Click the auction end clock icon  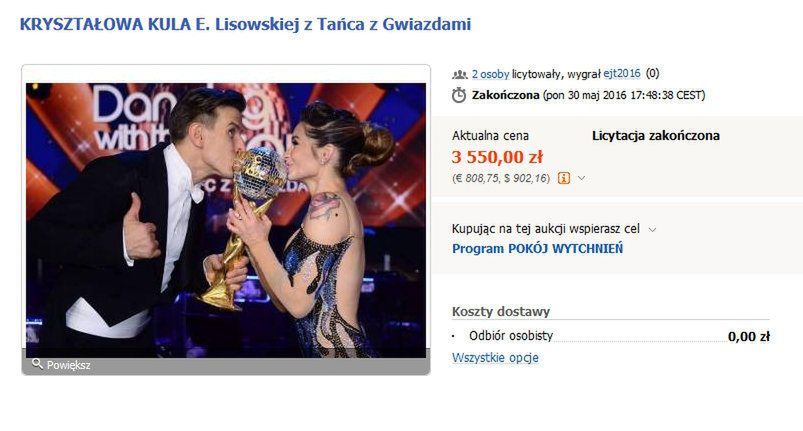click(459, 95)
